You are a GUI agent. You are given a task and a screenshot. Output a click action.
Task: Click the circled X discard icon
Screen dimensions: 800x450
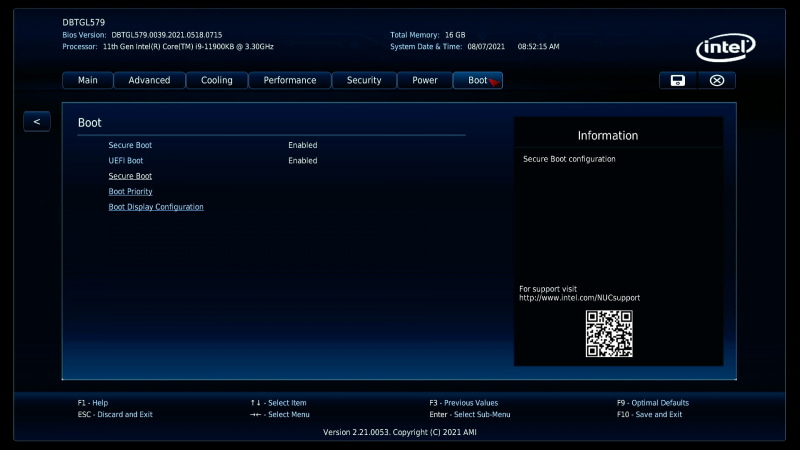pyautogui.click(x=716, y=81)
